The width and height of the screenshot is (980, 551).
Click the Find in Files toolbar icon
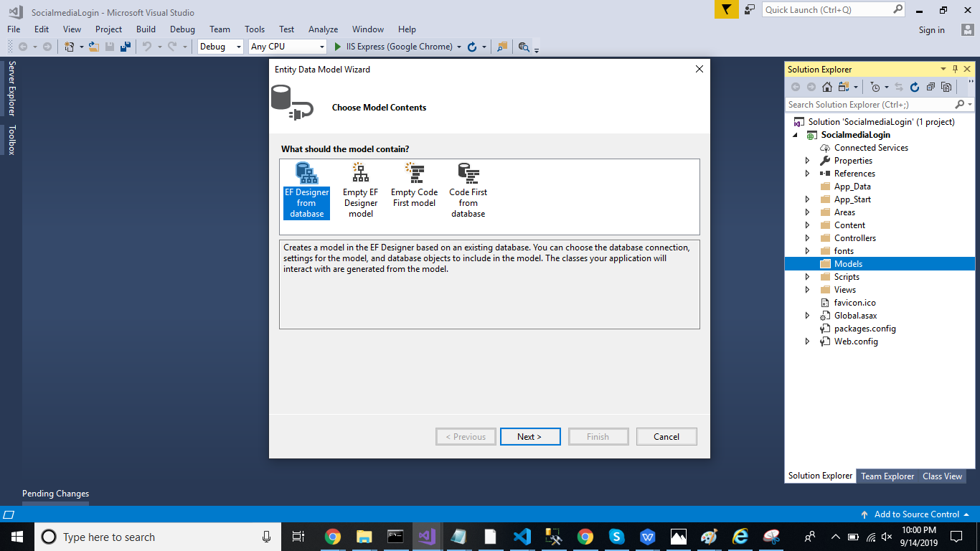coord(524,47)
